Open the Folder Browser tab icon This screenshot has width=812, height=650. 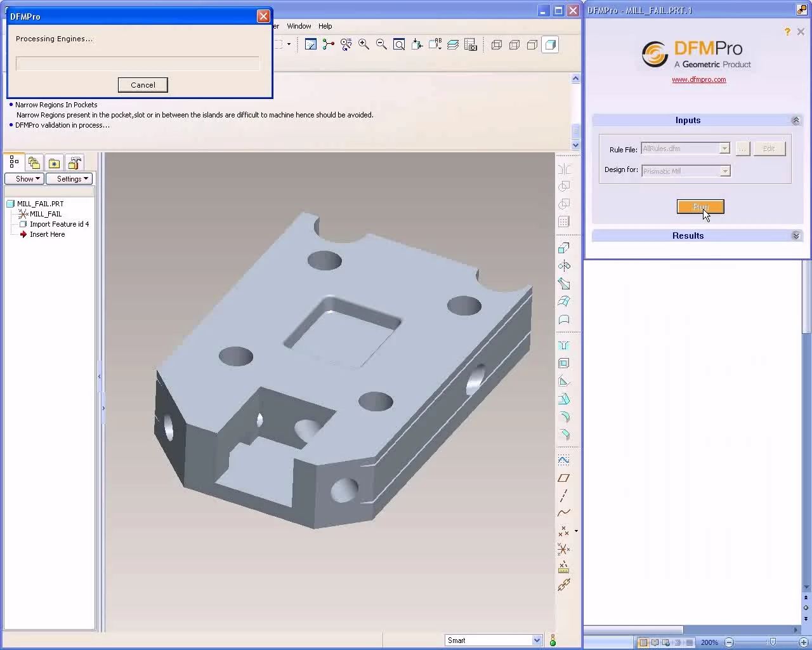pos(34,163)
